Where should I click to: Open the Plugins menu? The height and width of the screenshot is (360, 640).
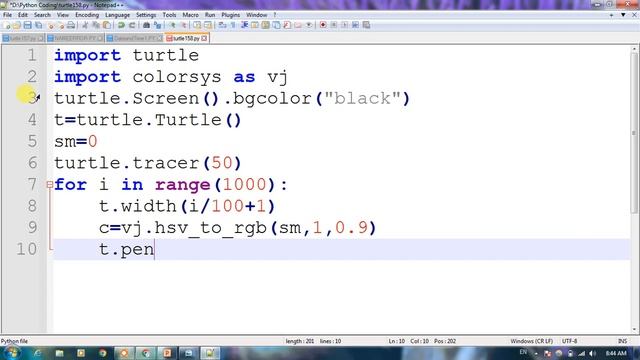pos(231,15)
